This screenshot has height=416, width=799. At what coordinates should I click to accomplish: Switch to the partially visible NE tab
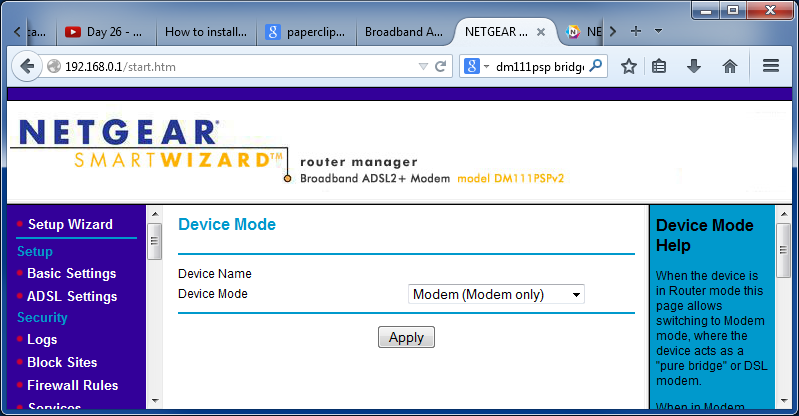[584, 32]
